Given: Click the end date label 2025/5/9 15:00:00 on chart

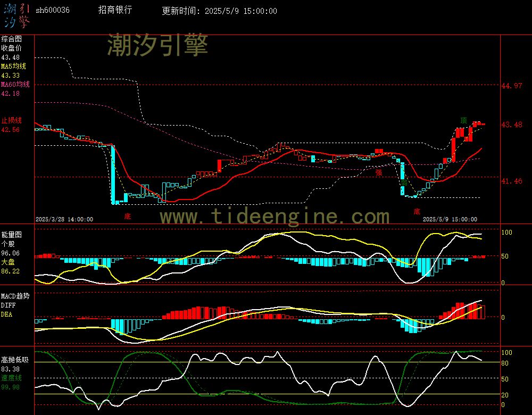Looking at the screenshot, I should tap(450, 219).
